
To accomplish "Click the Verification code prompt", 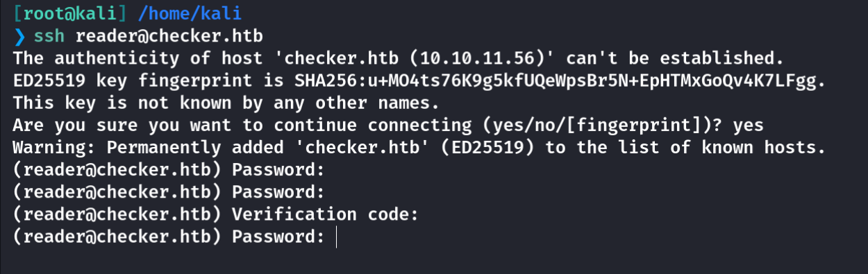I will tap(215, 214).
